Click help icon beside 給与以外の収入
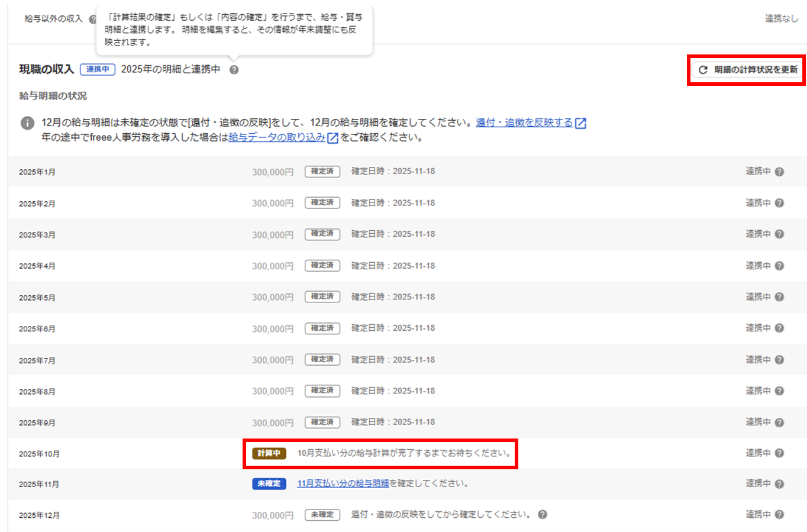Viewport: 807px width, 532px height. (x=92, y=19)
